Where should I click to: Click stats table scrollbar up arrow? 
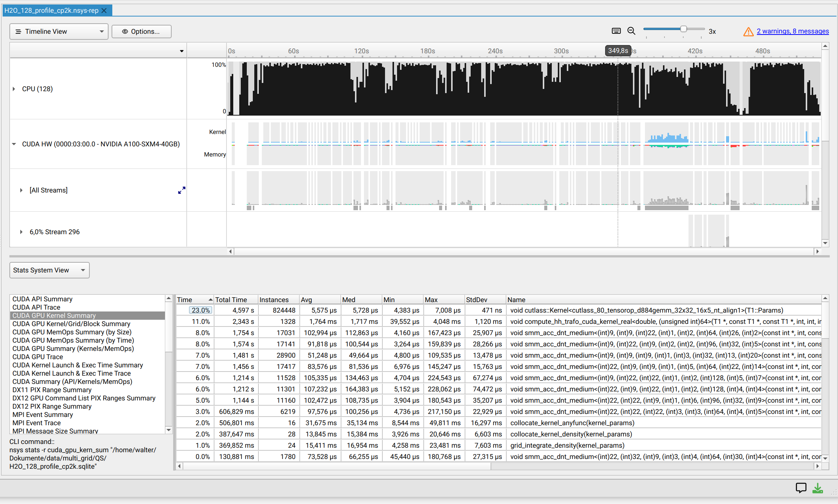pos(825,298)
